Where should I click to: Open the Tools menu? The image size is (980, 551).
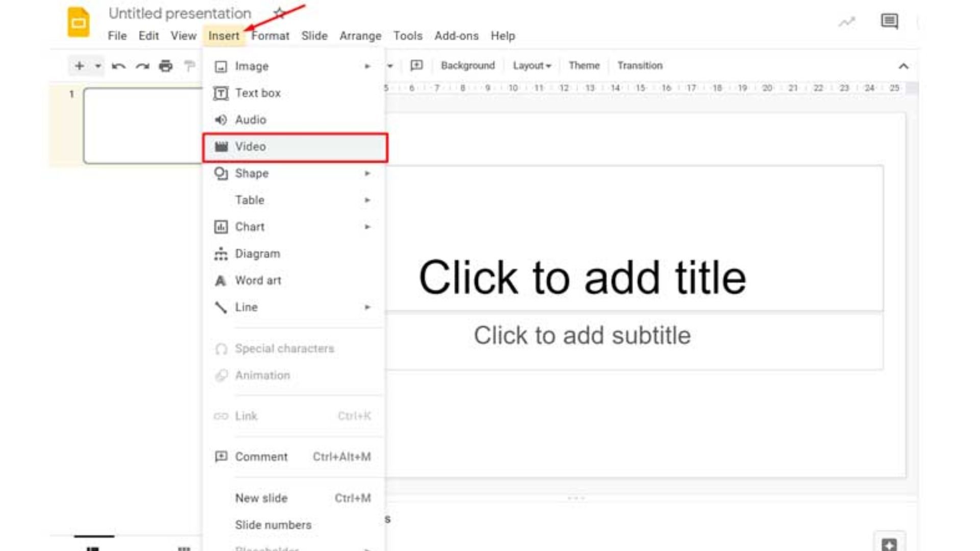click(407, 36)
